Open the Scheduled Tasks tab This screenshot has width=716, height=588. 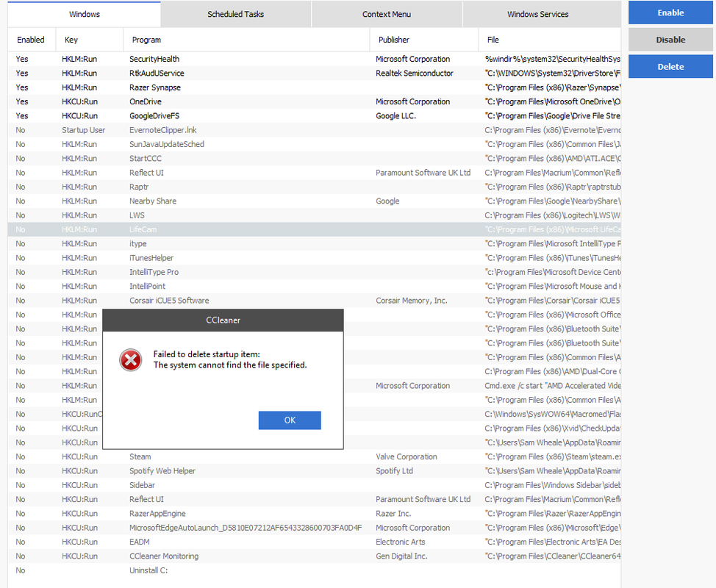coord(236,14)
